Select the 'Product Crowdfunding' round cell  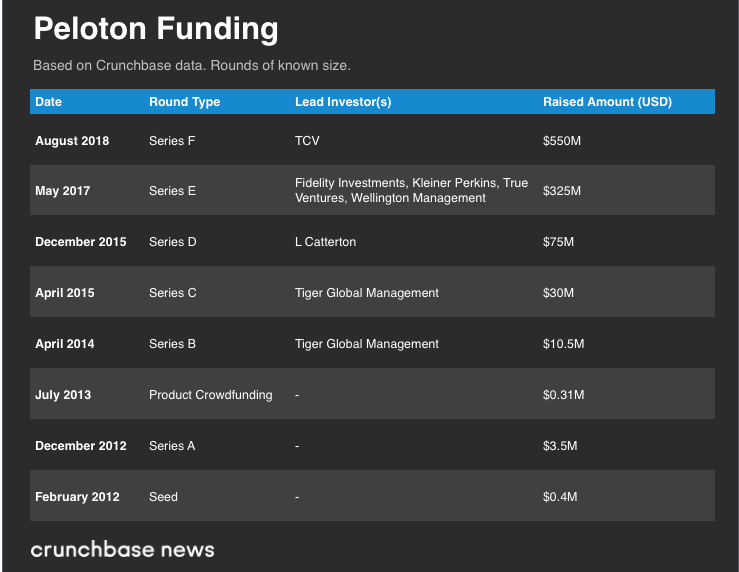click(x=211, y=395)
